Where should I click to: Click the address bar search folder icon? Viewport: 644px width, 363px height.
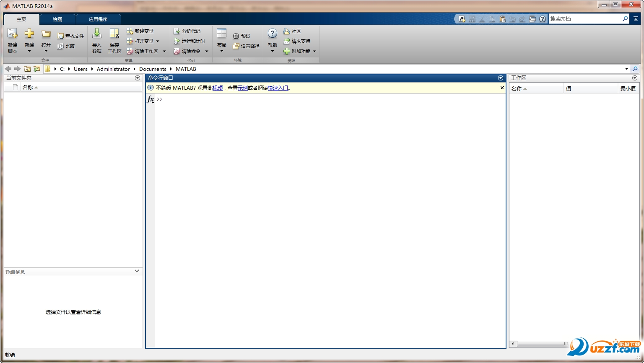click(635, 69)
